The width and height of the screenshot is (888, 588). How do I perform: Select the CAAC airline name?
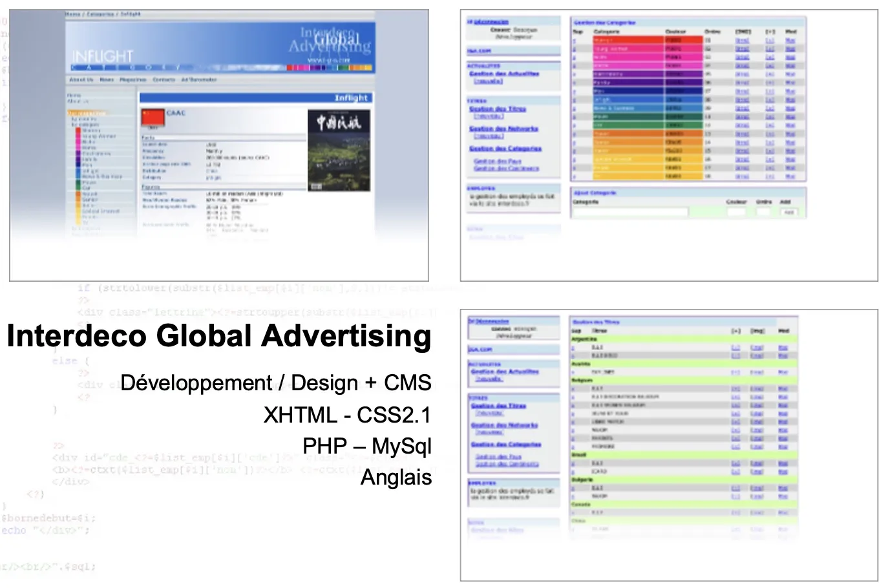(176, 113)
